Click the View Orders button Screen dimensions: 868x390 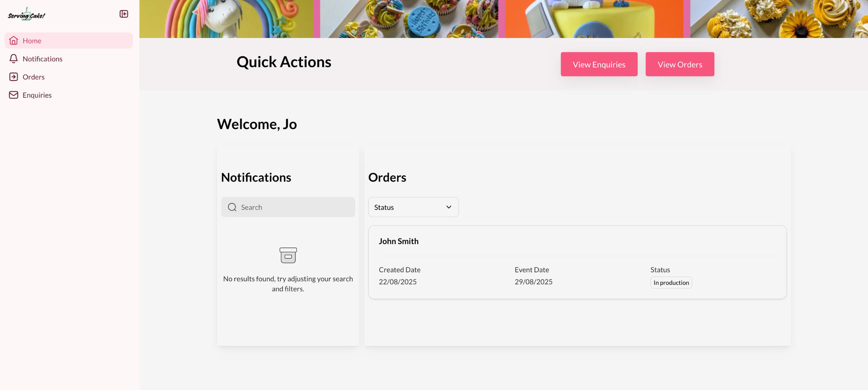[679, 64]
